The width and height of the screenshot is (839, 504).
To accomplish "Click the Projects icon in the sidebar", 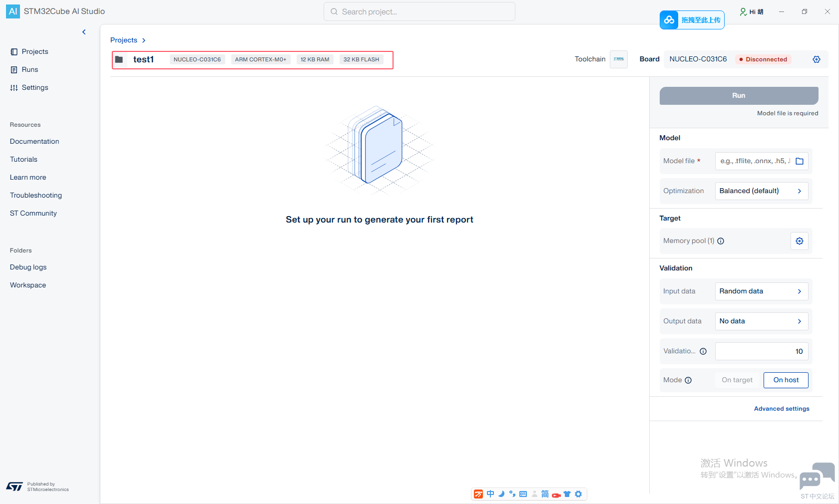I will 14,52.
